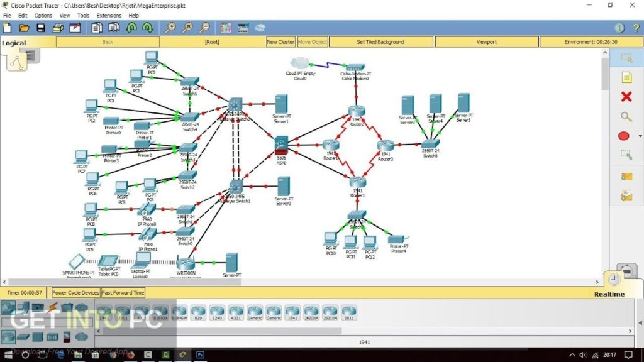
Task: Open the shape tool dropdown arrow
Action: pyautogui.click(x=640, y=136)
